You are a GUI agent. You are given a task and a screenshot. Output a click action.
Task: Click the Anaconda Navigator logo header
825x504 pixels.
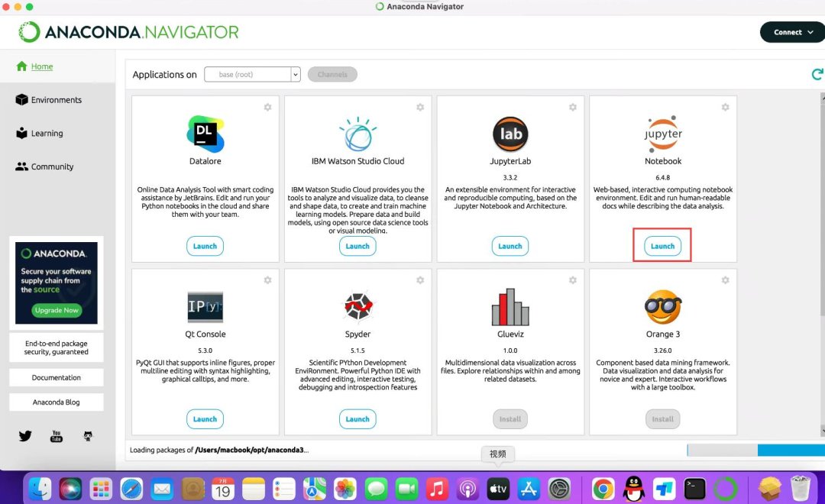129,32
